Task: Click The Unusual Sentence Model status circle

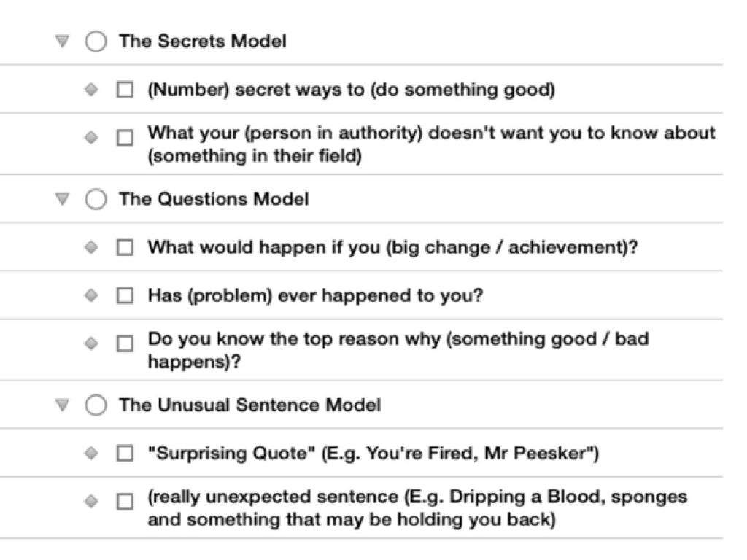Action: 96,405
